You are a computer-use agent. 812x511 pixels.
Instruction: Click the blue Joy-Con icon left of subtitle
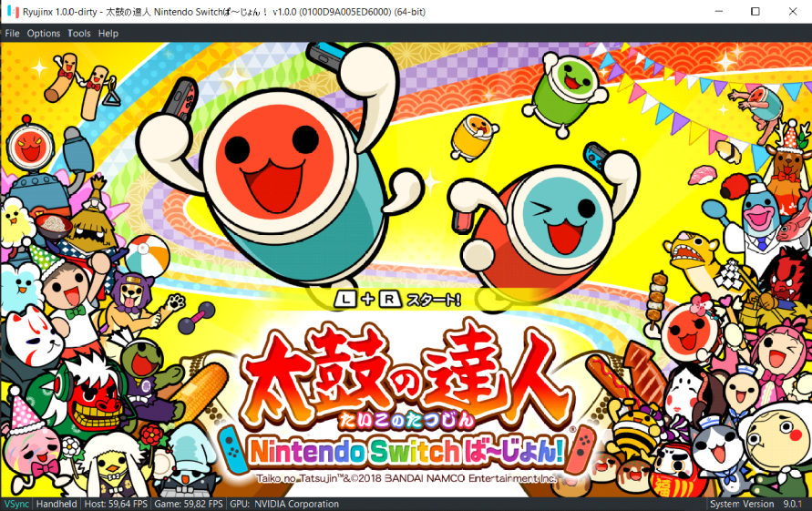(233, 449)
